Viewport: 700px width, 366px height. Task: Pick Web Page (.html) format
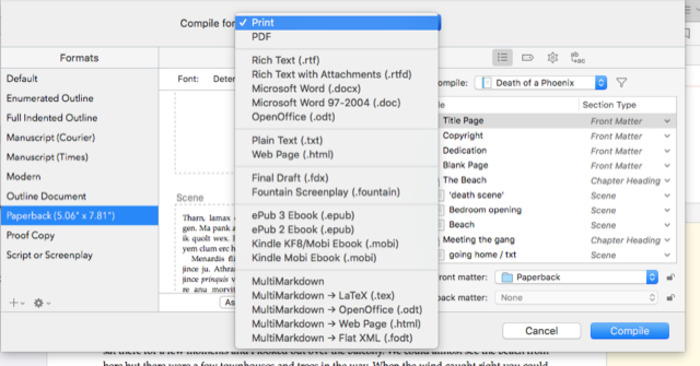pos(338,154)
